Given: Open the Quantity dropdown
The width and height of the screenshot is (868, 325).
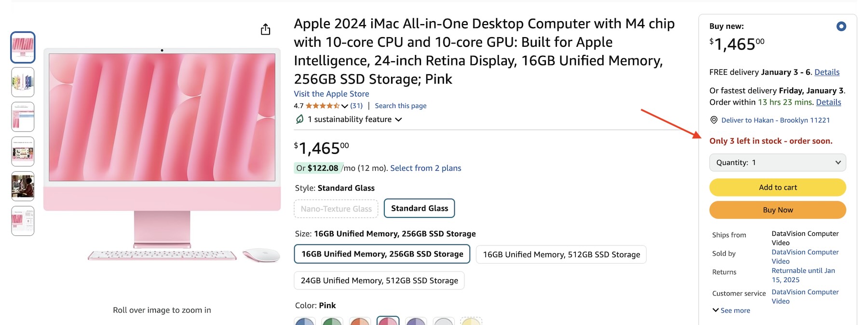Looking at the screenshot, I should click(777, 162).
